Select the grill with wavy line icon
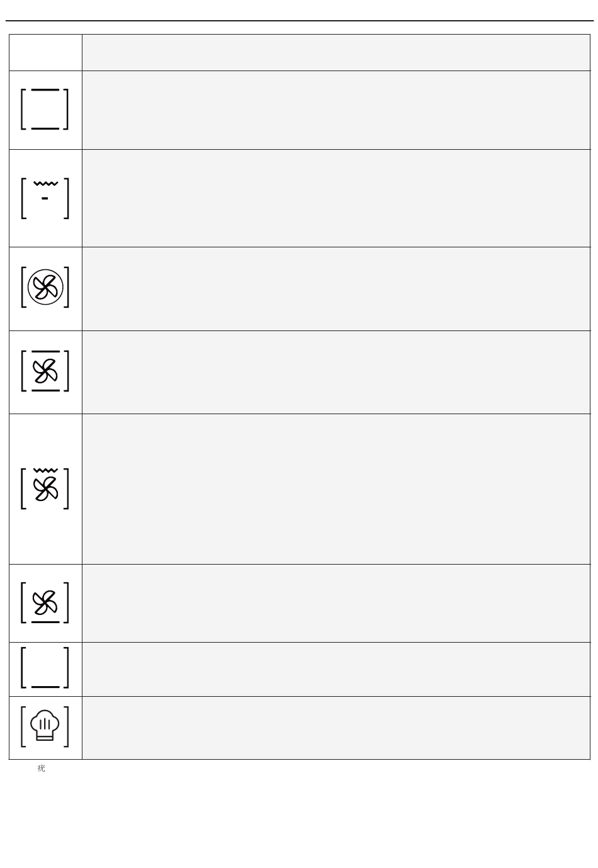 45,198
